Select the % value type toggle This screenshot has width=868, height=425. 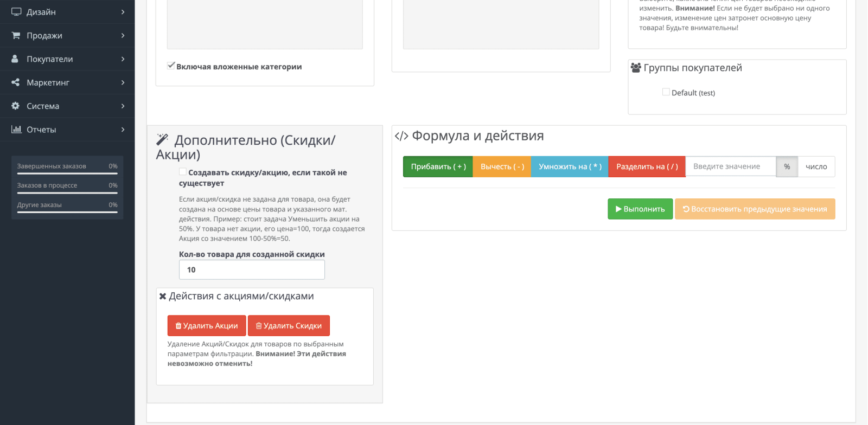tap(787, 166)
